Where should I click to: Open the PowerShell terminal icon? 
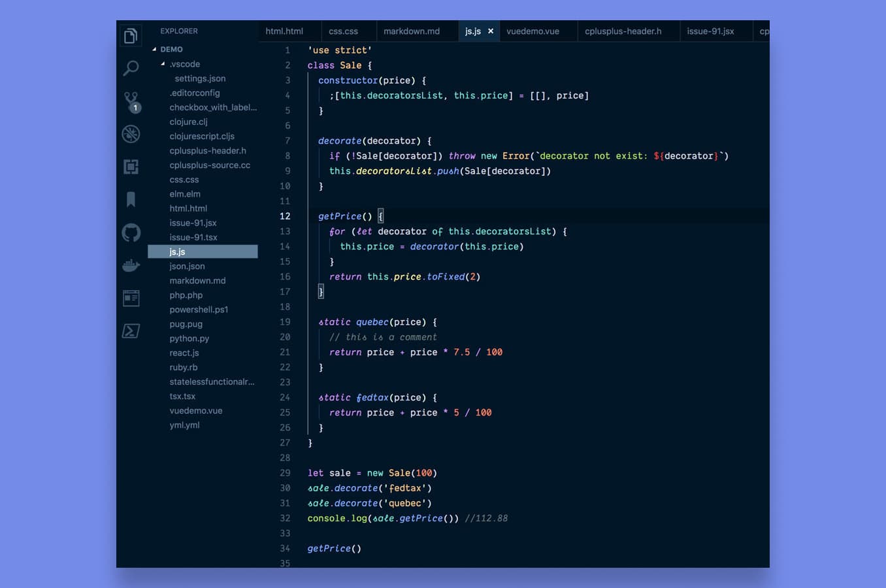131,331
